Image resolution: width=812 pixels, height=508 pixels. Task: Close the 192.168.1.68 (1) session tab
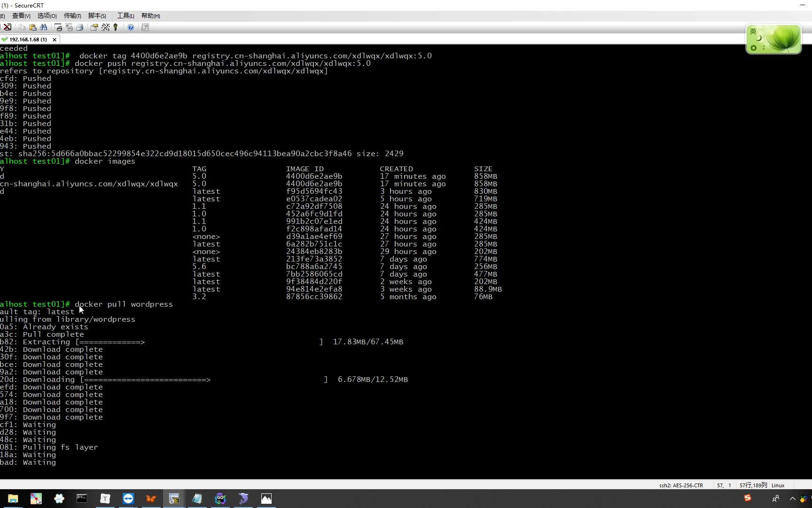click(x=55, y=40)
